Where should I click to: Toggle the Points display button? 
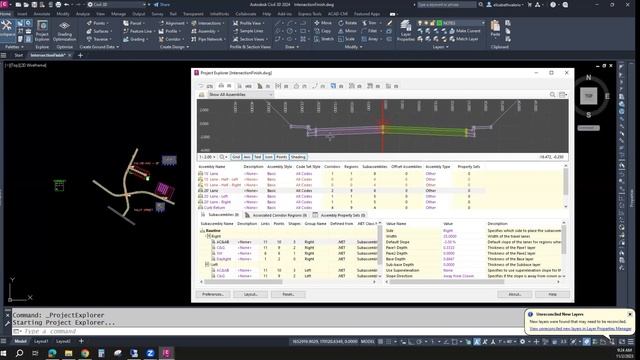click(x=282, y=157)
